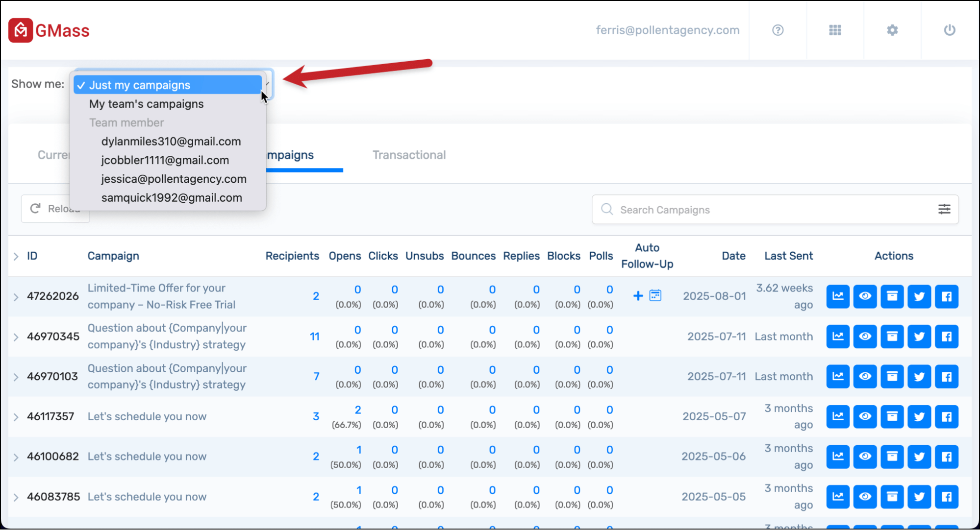Expand row for campaign 46970345
This screenshot has width=980, height=530.
click(16, 337)
